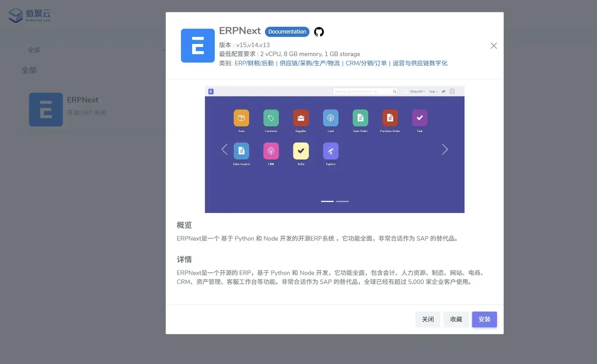
Task: Switch to second carousel slide indicator
Action: tap(342, 201)
